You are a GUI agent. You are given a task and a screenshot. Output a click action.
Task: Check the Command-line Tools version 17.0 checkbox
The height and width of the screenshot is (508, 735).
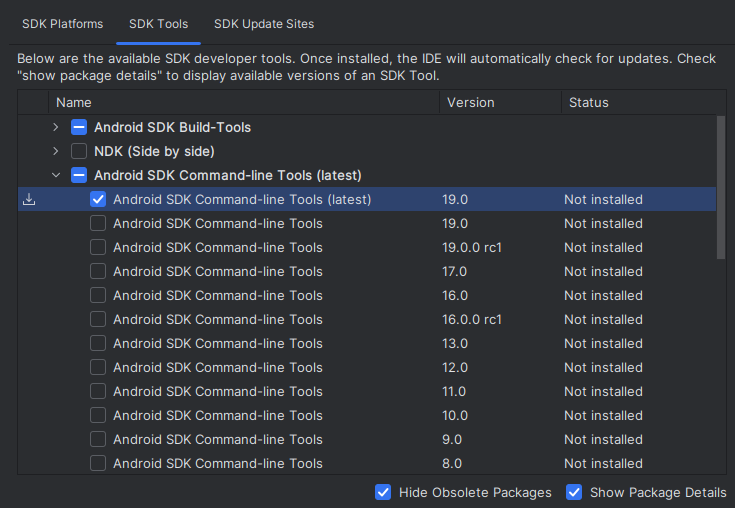[x=98, y=272]
